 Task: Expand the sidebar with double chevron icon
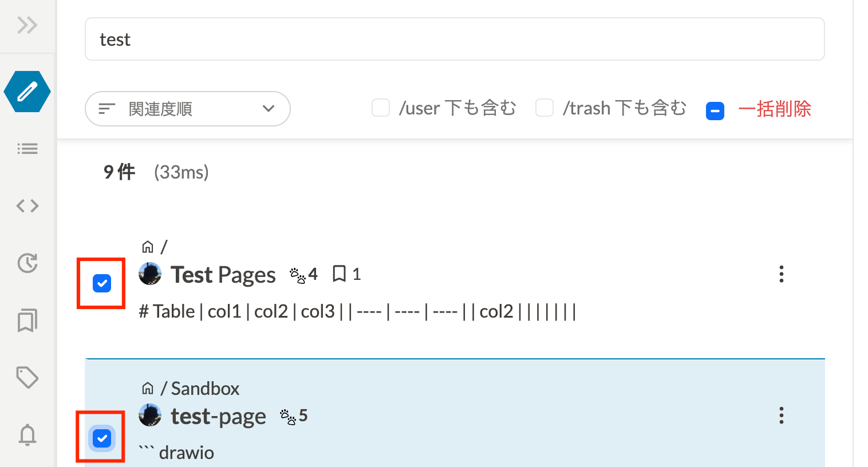click(x=27, y=25)
